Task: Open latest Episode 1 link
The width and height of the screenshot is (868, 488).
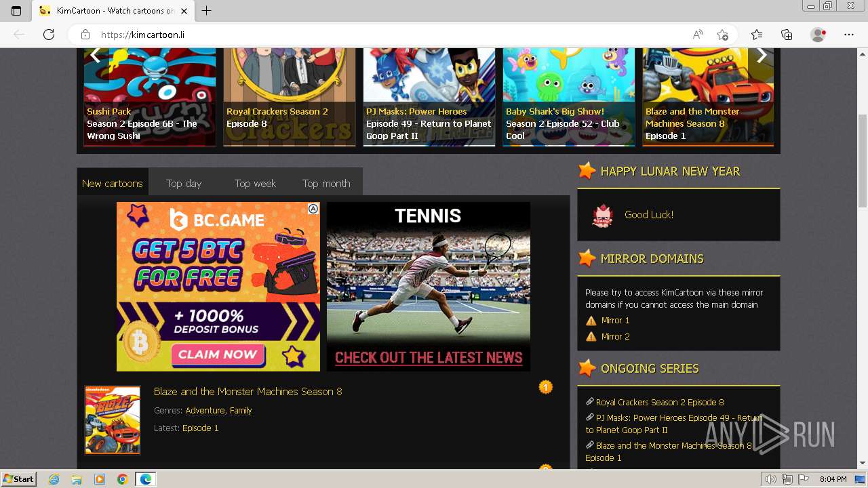Action: click(x=201, y=428)
